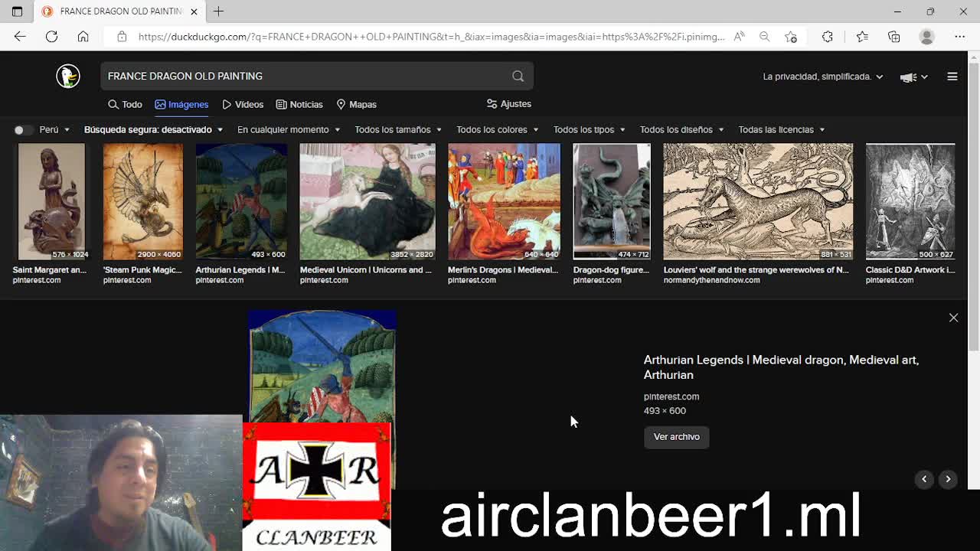Click the Merlin's Dragons result title
The width and height of the screenshot is (980, 551).
503,270
